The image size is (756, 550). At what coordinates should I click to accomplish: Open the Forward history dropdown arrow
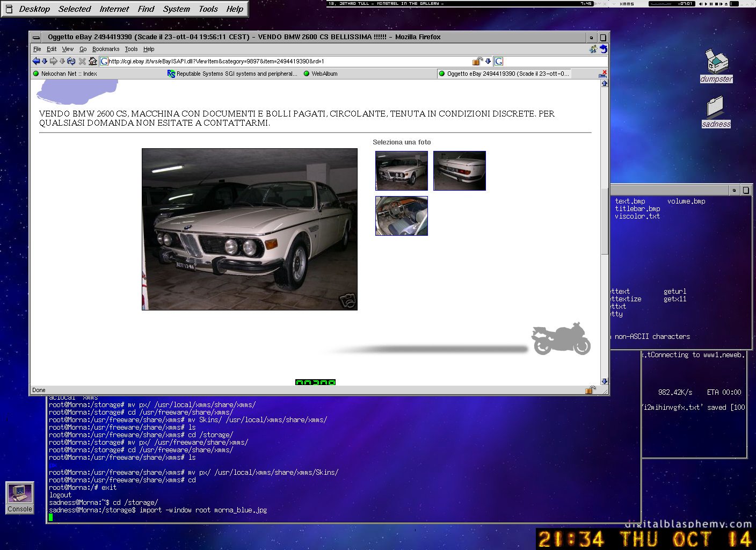click(x=62, y=61)
